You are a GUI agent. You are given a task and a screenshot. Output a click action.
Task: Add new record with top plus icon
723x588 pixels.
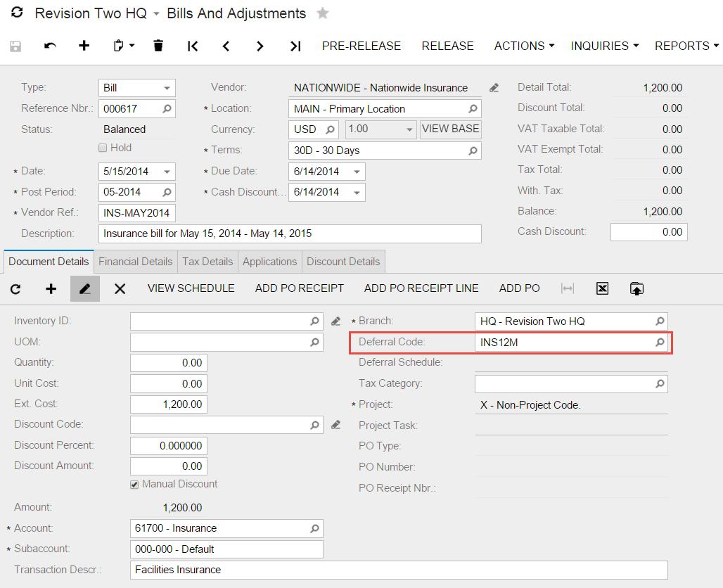click(84, 46)
